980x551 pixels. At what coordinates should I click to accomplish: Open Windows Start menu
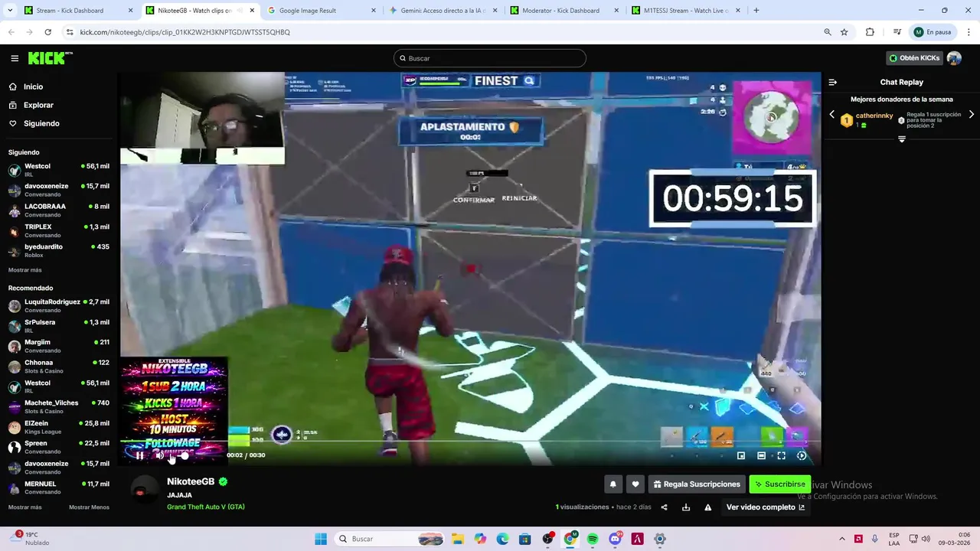pos(321,539)
